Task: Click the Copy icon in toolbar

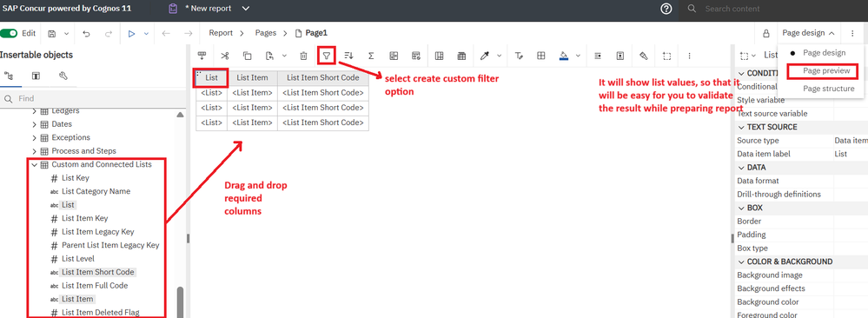Action: coord(248,56)
